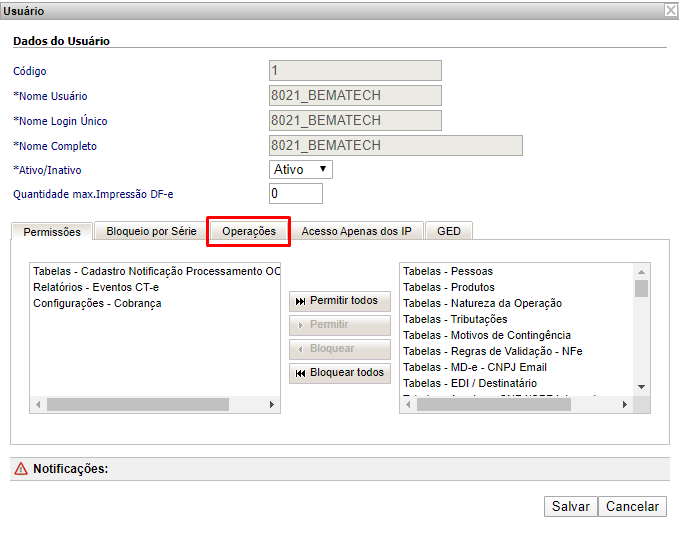
Task: Click the right list scroll-down arrow
Action: click(641, 387)
